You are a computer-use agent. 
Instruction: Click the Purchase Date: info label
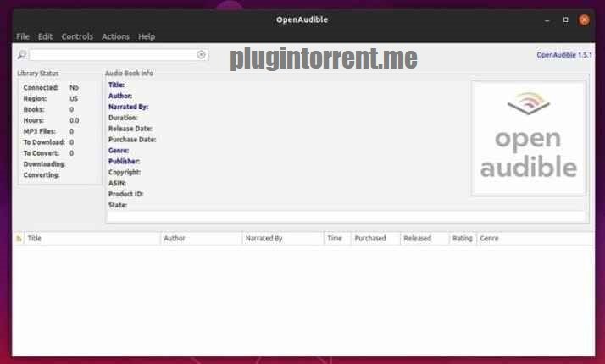[132, 140]
